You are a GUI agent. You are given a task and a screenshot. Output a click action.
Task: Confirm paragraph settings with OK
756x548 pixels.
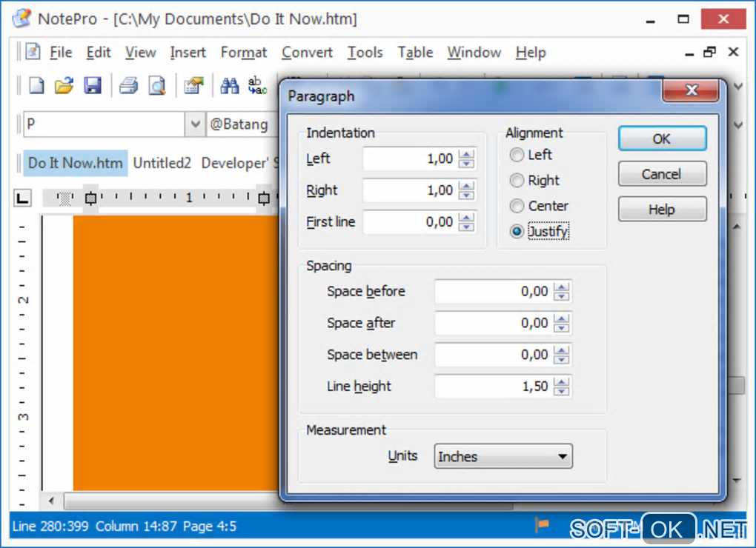(662, 138)
